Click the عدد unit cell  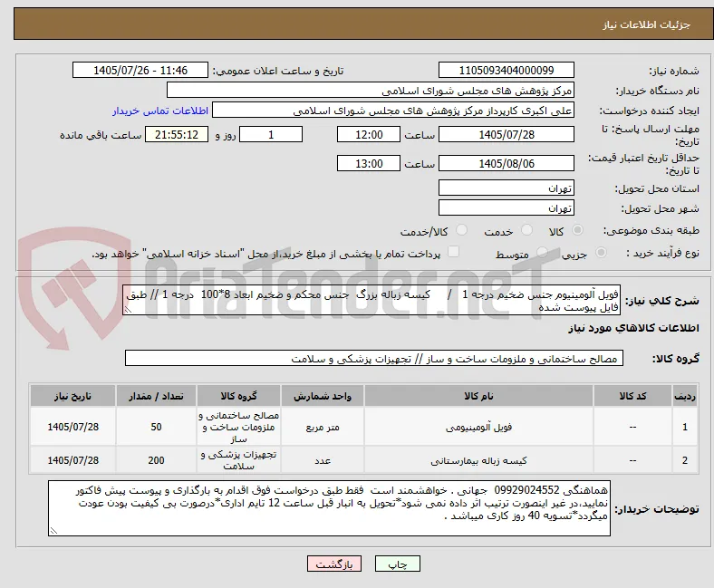pyautogui.click(x=323, y=460)
